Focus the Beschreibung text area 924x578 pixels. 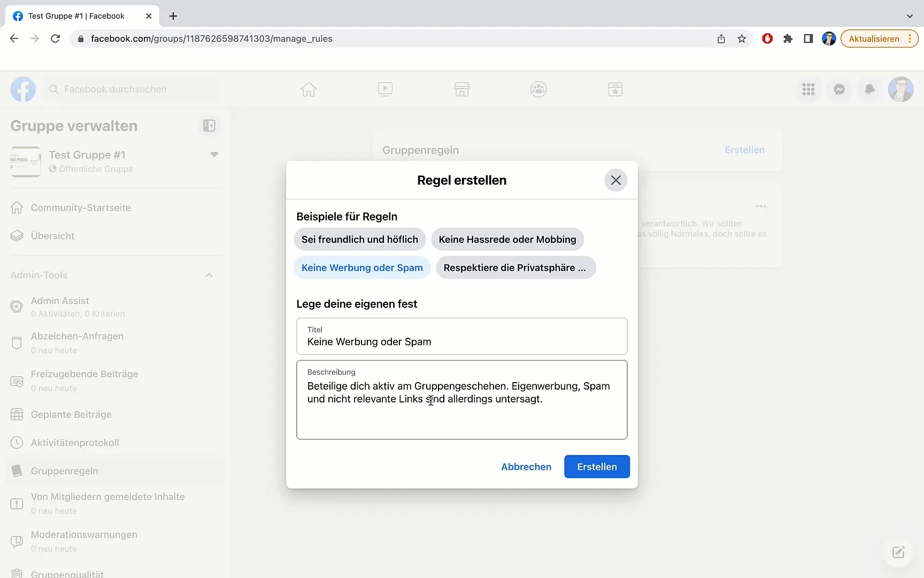click(x=462, y=400)
